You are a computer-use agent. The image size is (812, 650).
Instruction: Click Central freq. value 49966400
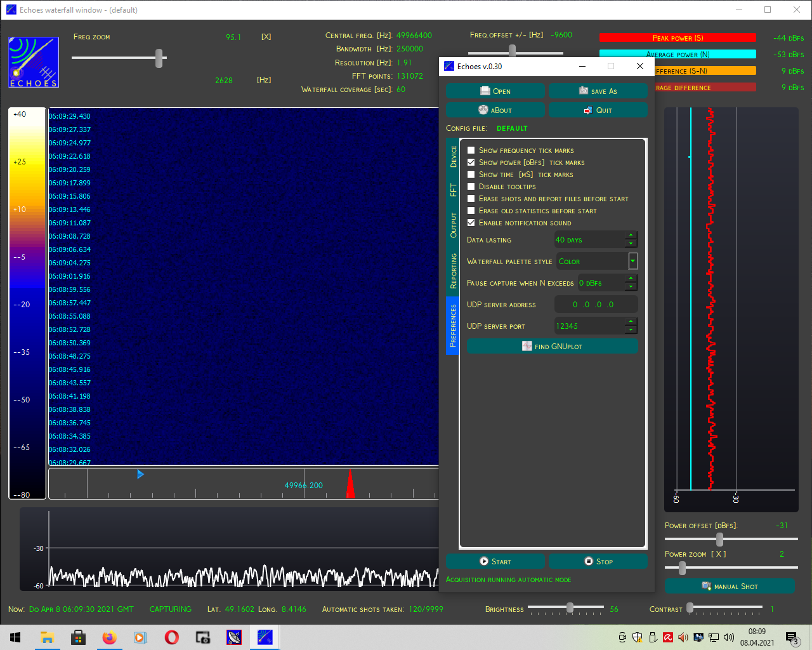coord(414,36)
